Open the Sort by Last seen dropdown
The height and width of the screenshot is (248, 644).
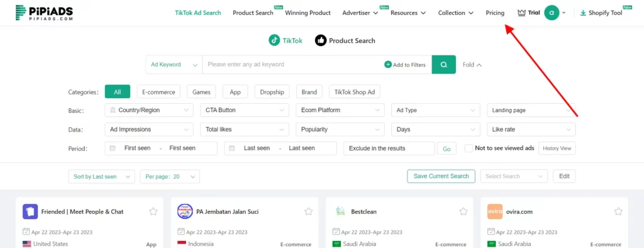click(101, 176)
